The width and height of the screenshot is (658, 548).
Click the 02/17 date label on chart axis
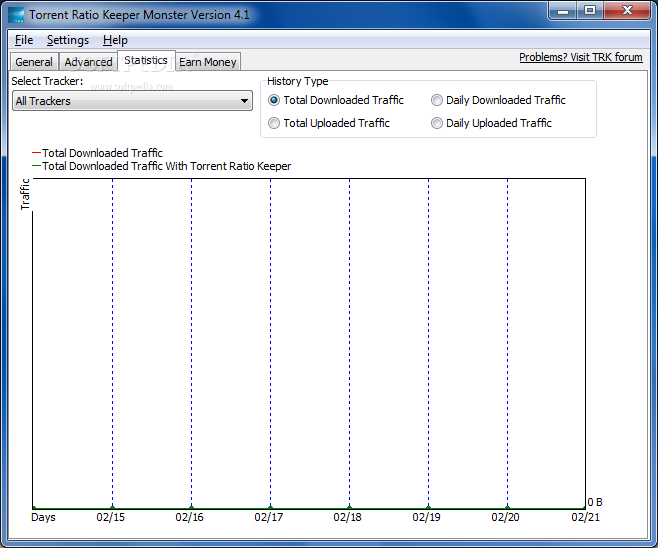[x=269, y=517]
